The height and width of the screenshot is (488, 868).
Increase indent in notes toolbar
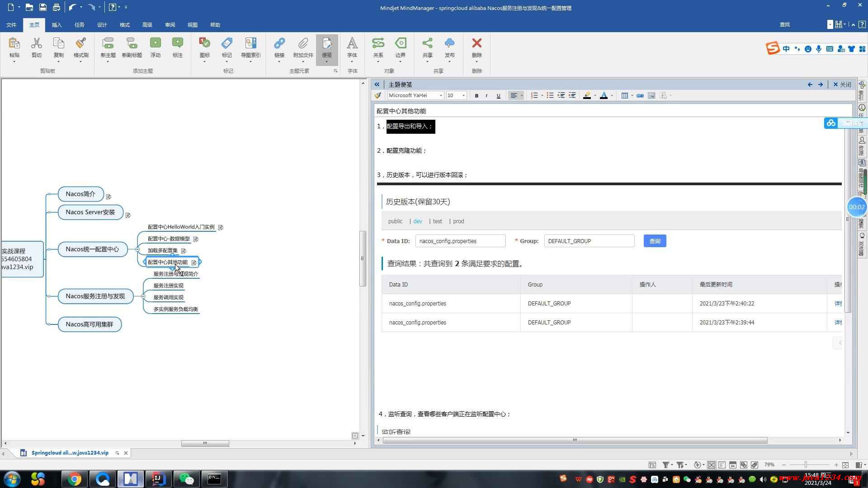(x=572, y=95)
